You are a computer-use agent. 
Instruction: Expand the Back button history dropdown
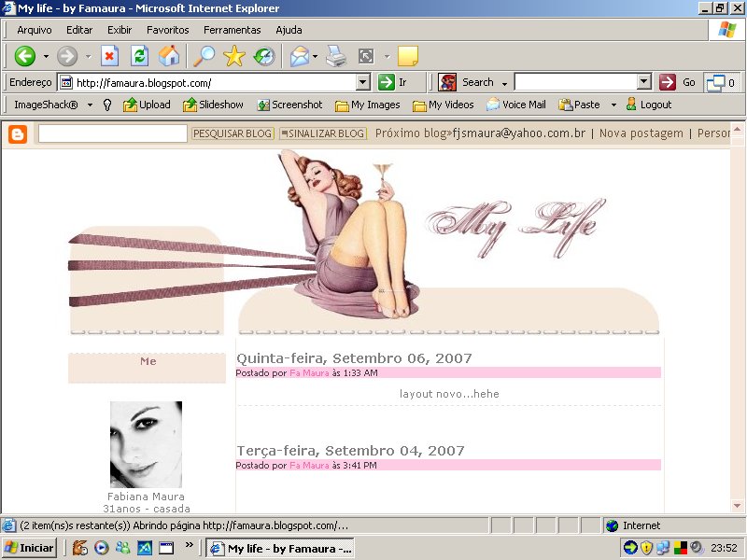[x=46, y=57]
